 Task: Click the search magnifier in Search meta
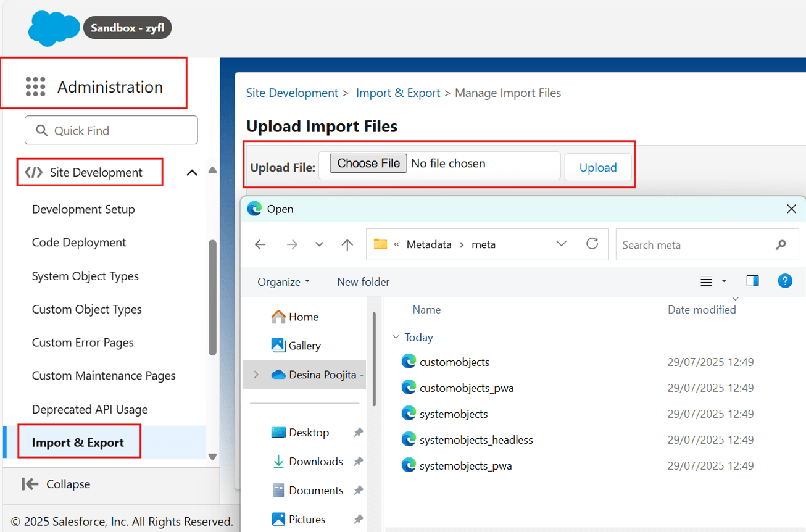click(x=781, y=245)
